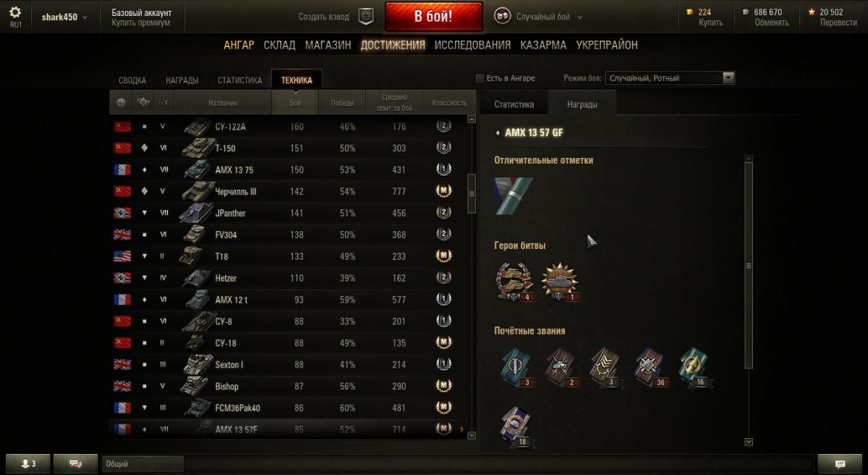Select the AMX 12 t vehicle row

click(288, 300)
